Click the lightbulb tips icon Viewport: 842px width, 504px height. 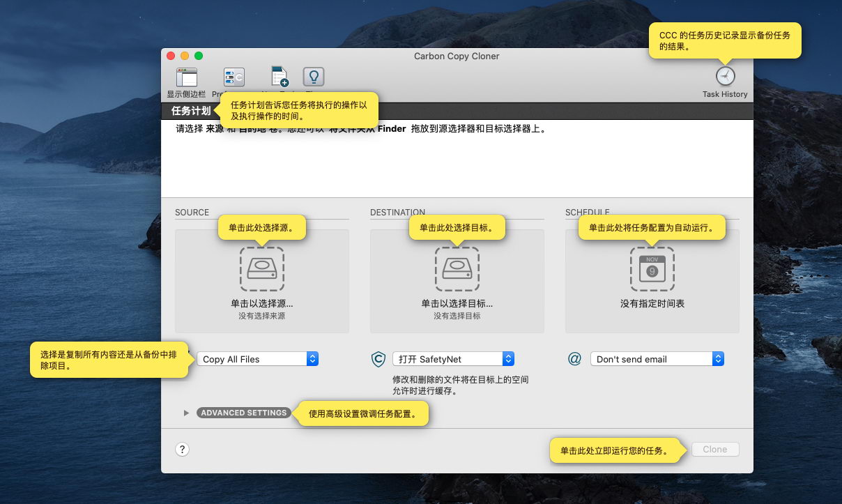313,77
